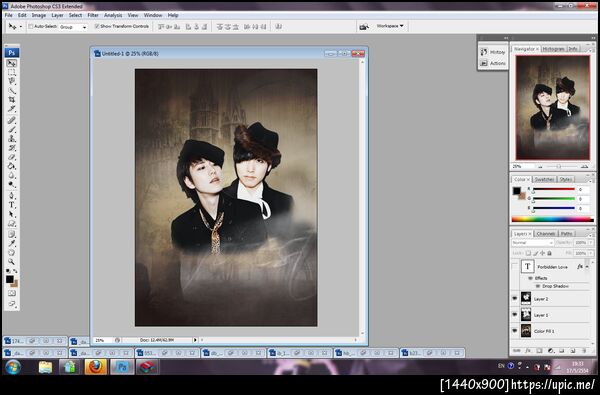Select the Clone Stamp tool

tap(11, 139)
